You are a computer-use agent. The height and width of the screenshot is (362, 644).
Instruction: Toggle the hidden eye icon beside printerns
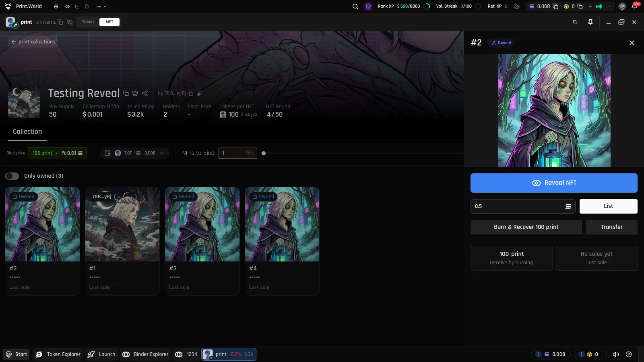coord(70,22)
